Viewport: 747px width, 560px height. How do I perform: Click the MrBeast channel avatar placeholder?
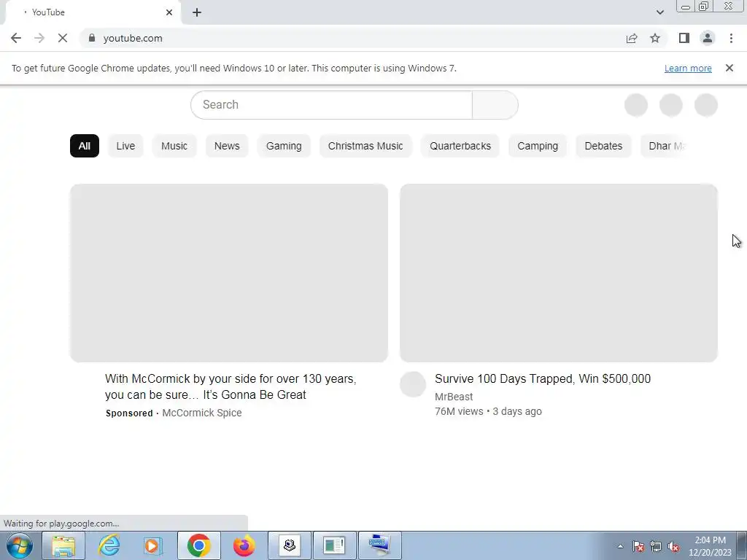[x=413, y=384]
